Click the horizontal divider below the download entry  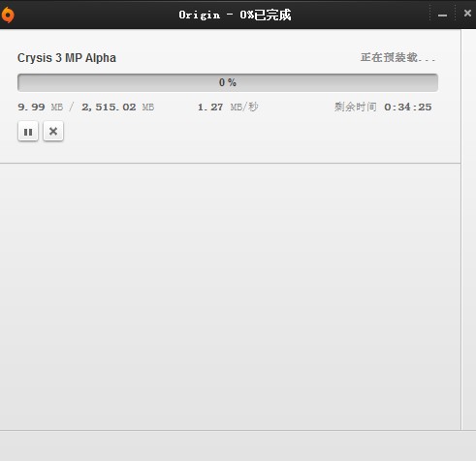pyautogui.click(x=230, y=164)
